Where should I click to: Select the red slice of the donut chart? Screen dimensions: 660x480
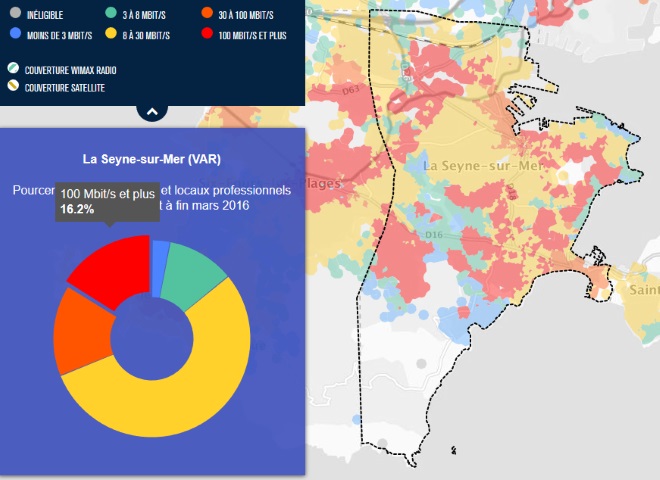(108, 270)
